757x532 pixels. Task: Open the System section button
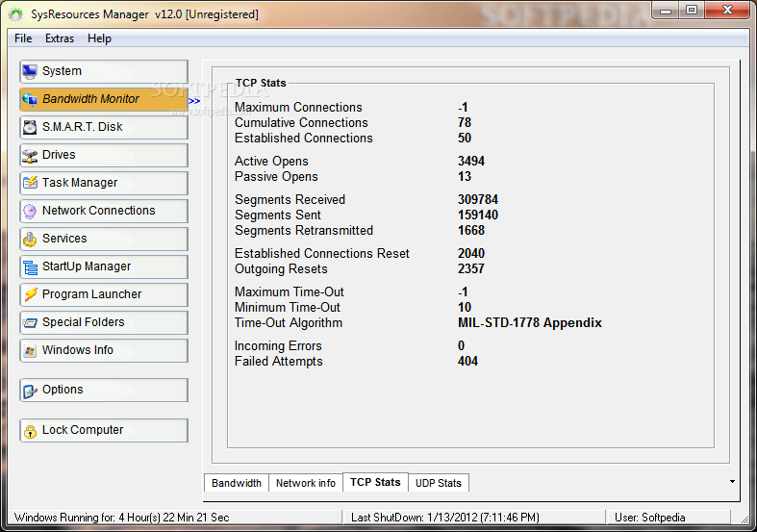click(104, 71)
